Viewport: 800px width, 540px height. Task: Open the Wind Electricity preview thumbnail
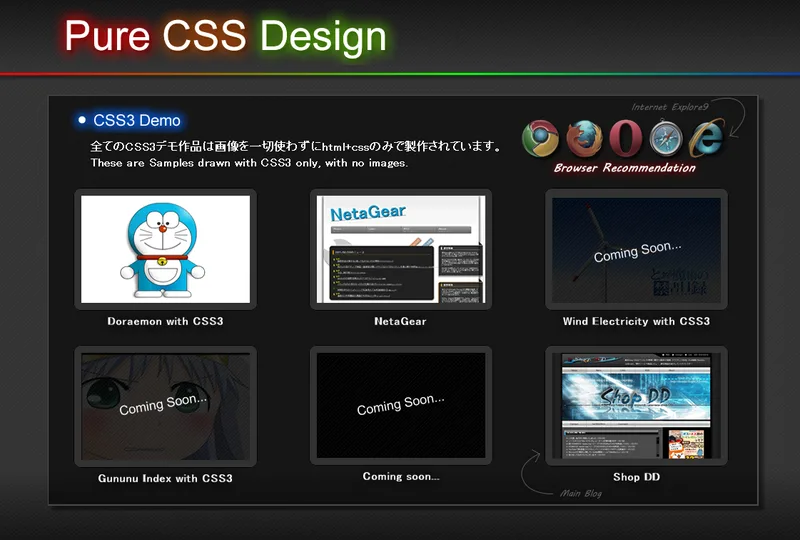636,249
